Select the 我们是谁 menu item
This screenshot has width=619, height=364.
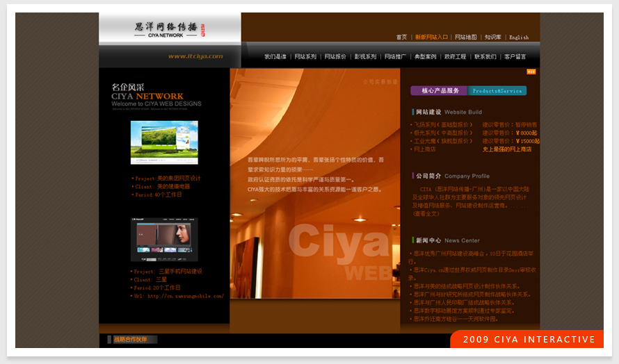click(x=275, y=57)
